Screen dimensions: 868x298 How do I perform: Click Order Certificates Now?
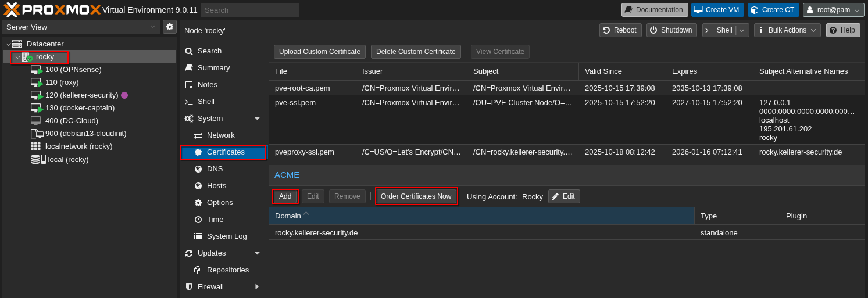click(416, 196)
